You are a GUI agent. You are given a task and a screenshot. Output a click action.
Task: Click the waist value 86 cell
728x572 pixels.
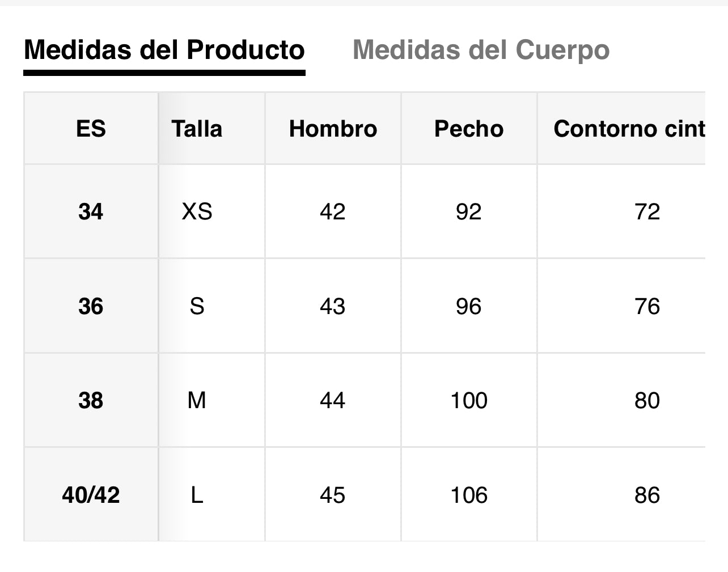647,495
